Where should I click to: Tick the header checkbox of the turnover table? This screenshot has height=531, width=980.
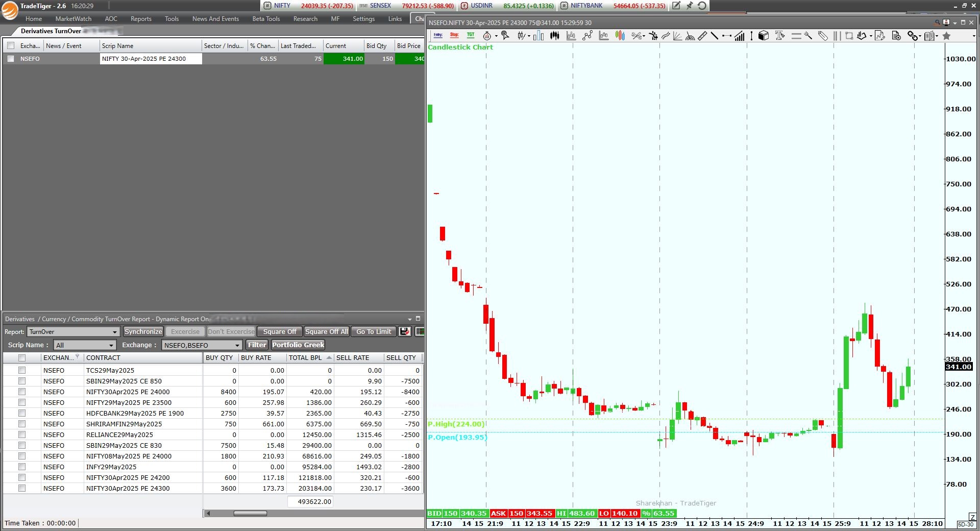[22, 358]
